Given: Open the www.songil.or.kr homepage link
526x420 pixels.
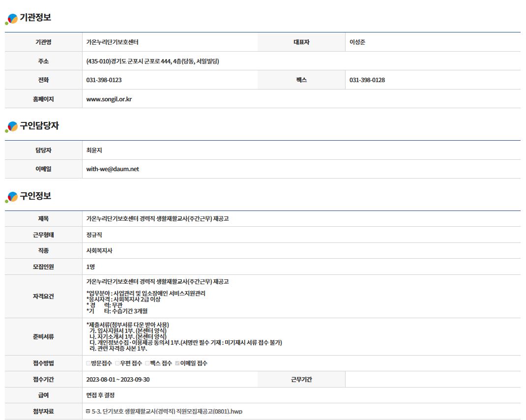Looking at the screenshot, I should pos(109,99).
